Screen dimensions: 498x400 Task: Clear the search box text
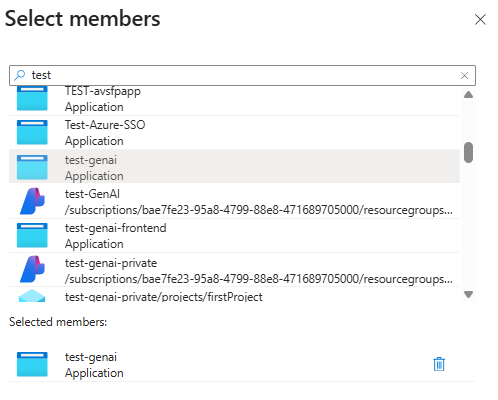click(x=464, y=76)
